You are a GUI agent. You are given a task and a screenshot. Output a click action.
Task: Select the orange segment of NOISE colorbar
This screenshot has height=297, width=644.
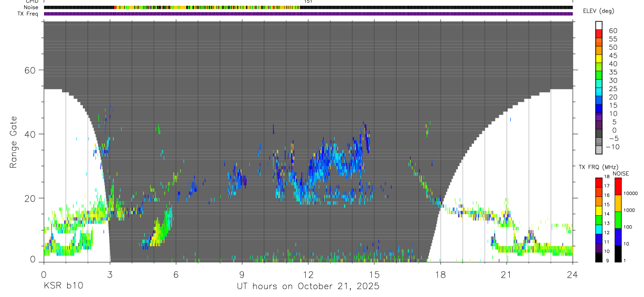pos(618,203)
